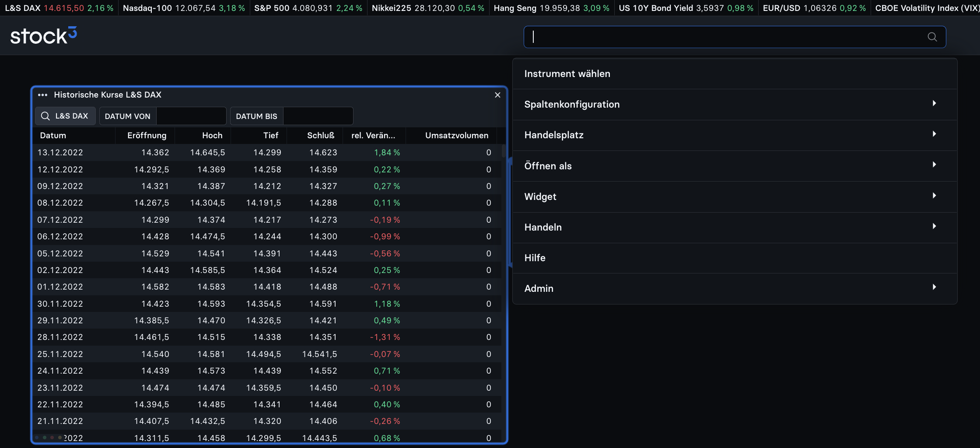Click the high value 14.432,5

(x=207, y=421)
